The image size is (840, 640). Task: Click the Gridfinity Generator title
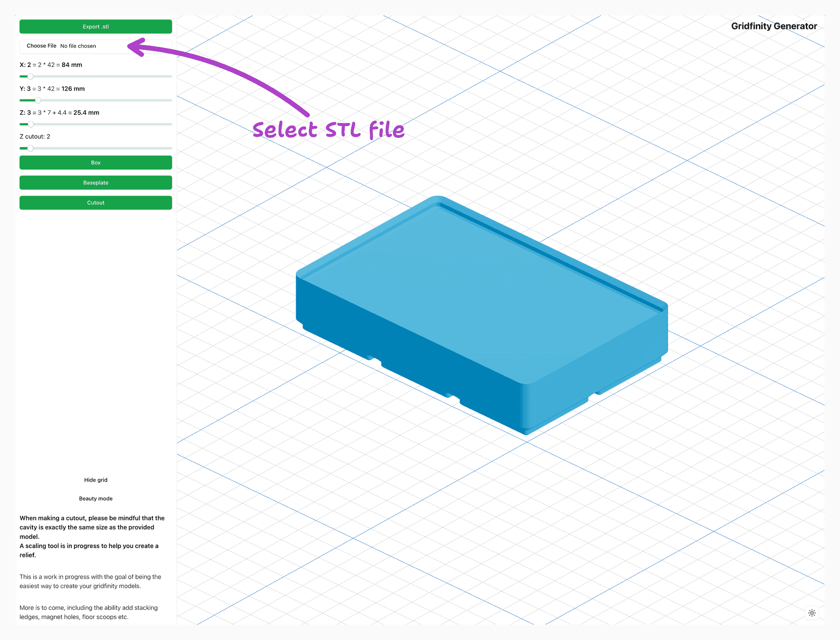click(773, 26)
